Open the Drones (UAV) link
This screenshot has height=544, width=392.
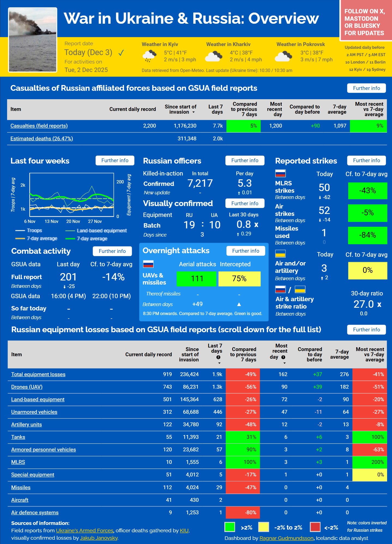pyautogui.click(x=27, y=387)
